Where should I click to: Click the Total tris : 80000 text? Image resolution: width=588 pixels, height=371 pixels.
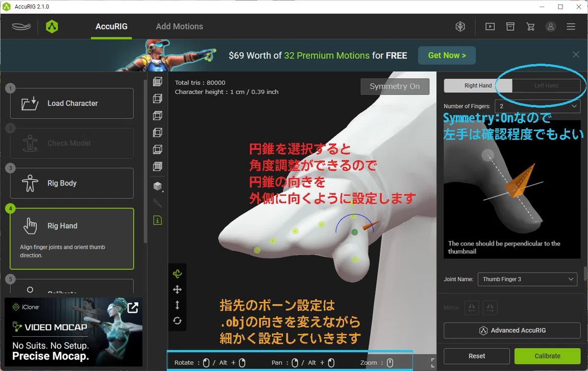pos(200,83)
